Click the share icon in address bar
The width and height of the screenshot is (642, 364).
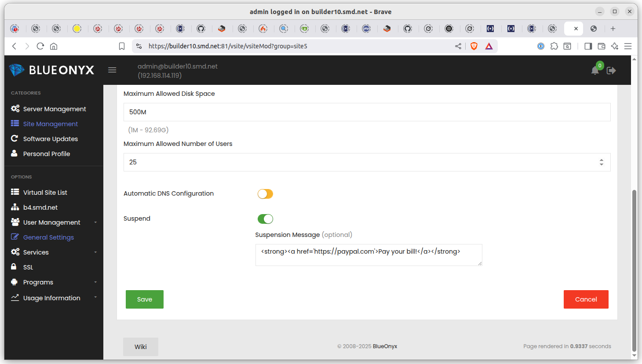click(458, 46)
